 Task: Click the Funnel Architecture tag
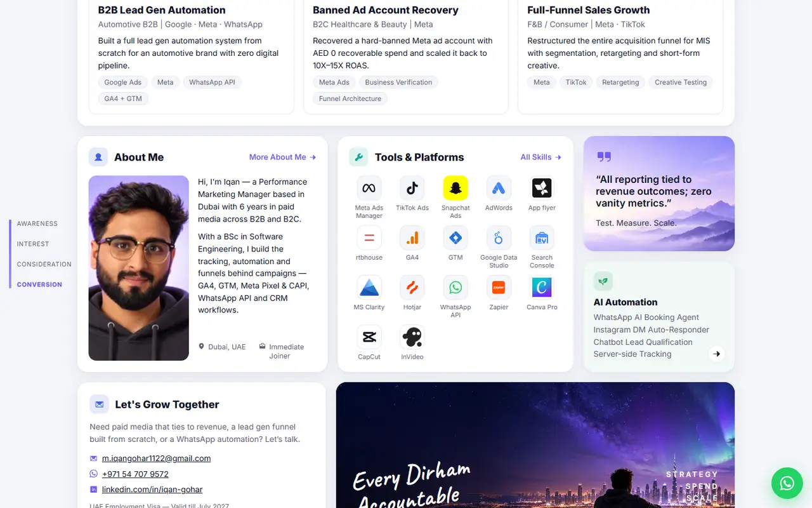tap(350, 99)
